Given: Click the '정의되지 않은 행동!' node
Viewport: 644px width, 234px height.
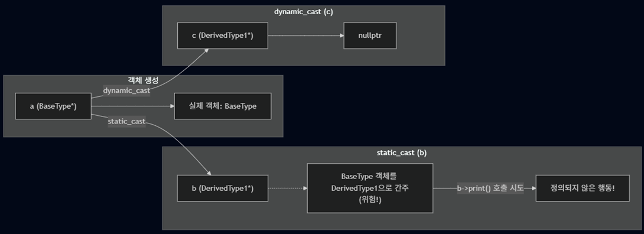Looking at the screenshot, I should [583, 188].
